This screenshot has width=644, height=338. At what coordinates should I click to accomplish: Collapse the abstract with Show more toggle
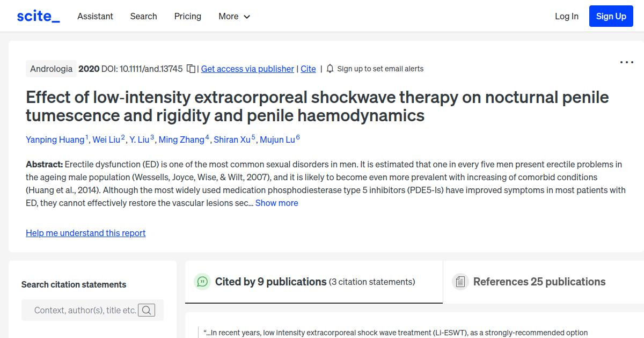tap(276, 203)
